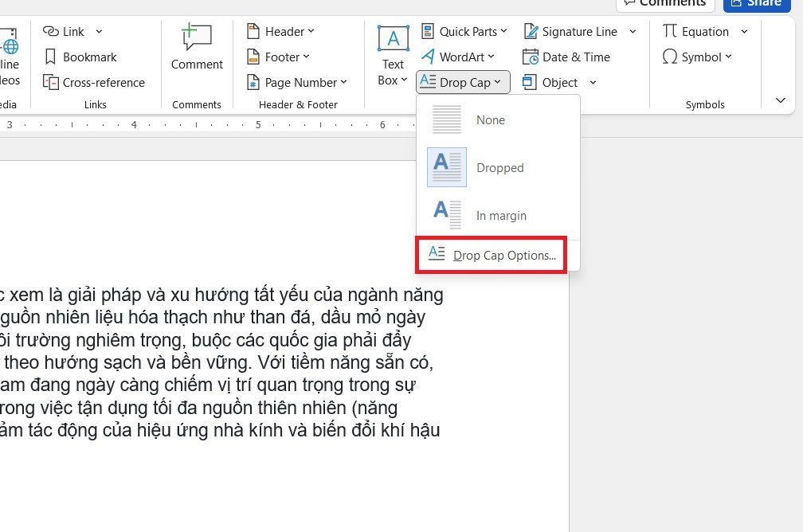The height and width of the screenshot is (532, 803).
Task: Expand the Header dropdown
Action: 280,32
